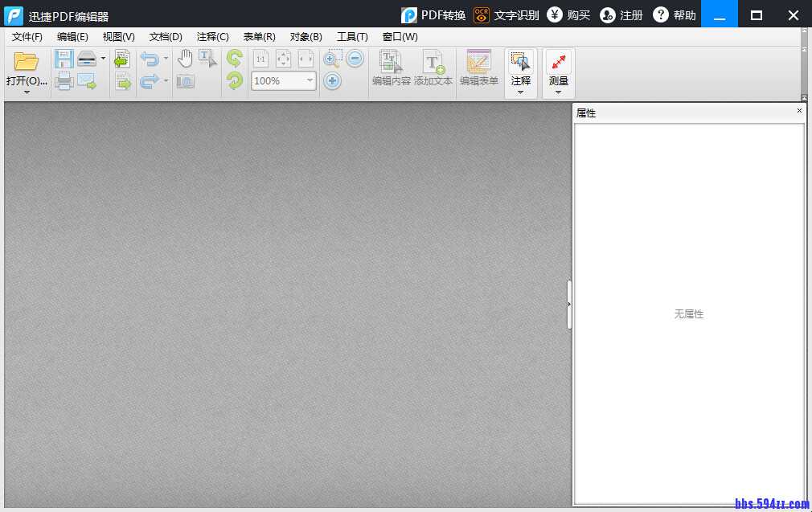Screen dimensions: 812x512
Task: Expand the 测量 toolbar dropdown arrow
Action: click(558, 92)
